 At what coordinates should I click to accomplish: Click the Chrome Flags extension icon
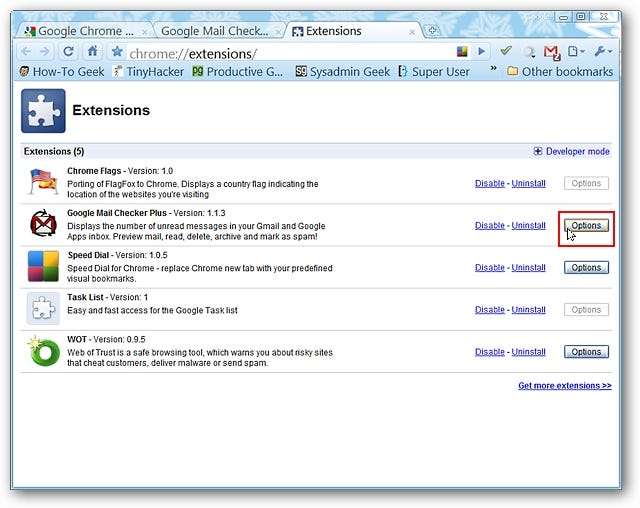click(43, 182)
